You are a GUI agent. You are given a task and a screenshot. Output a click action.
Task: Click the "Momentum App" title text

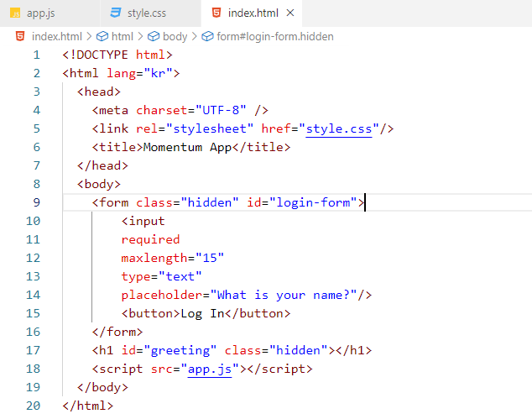click(x=187, y=147)
